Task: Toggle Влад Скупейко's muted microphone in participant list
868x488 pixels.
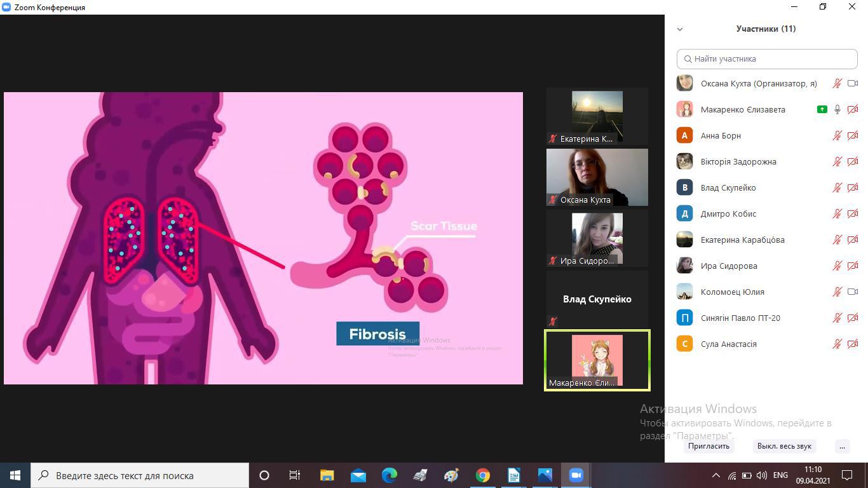Action: pyautogui.click(x=837, y=187)
